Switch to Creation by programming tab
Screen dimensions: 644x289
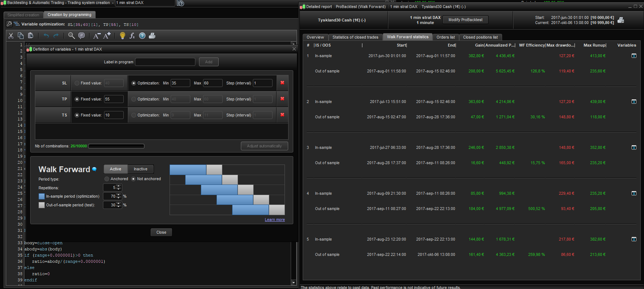tap(69, 15)
